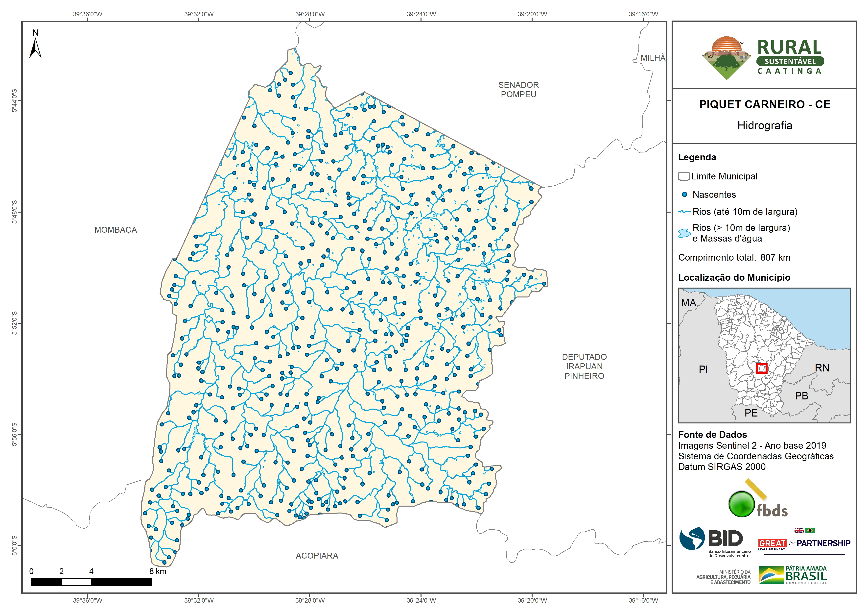Click the Massas d'água legend swatch
868x614 pixels.
click(x=684, y=233)
